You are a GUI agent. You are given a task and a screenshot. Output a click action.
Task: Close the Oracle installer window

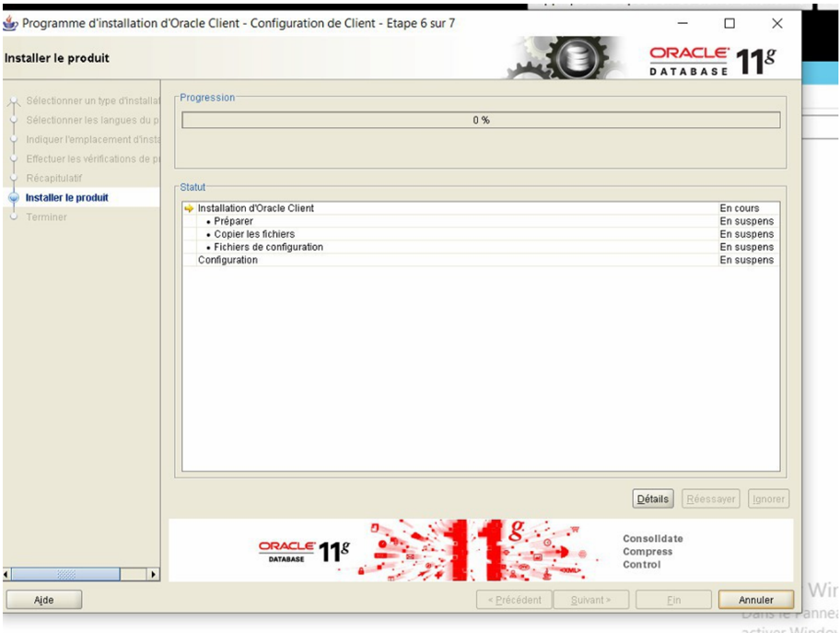[776, 24]
